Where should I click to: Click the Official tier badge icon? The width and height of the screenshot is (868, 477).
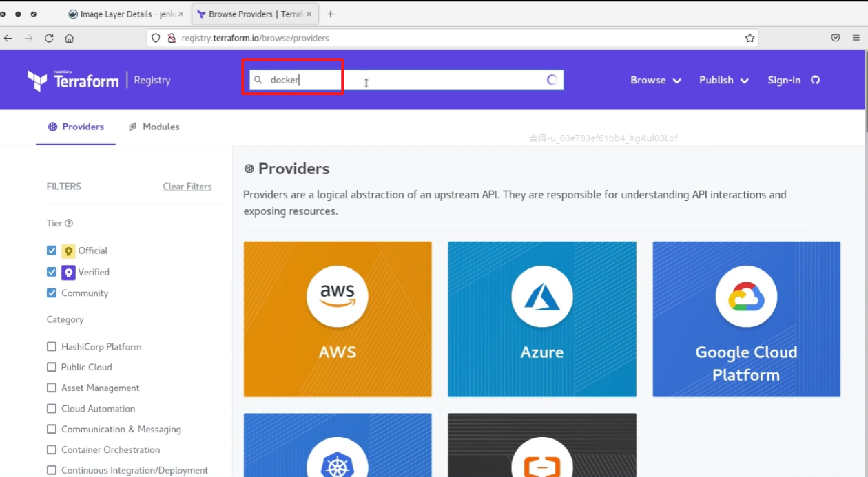68,251
